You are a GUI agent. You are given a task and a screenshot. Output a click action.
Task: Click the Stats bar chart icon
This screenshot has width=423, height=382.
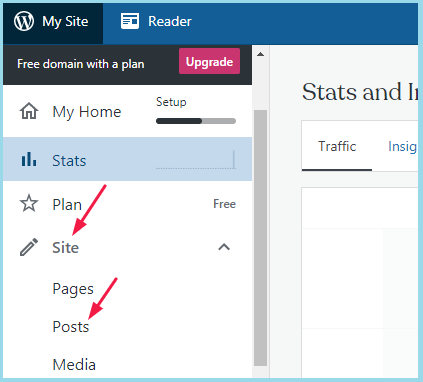coord(29,159)
